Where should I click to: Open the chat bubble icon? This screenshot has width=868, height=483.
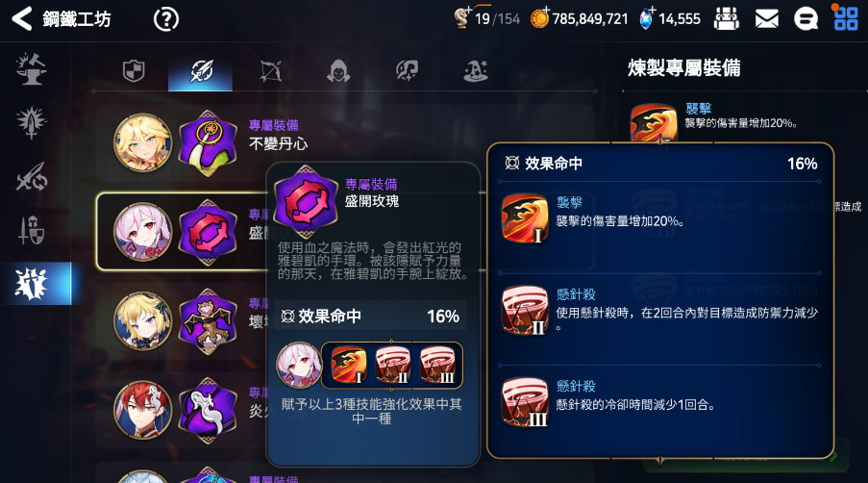click(806, 19)
